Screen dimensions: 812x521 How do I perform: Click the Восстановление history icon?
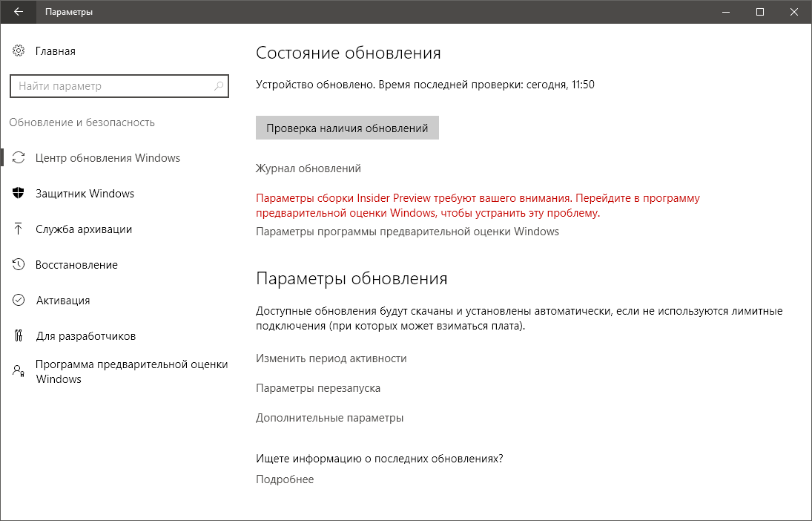(19, 265)
